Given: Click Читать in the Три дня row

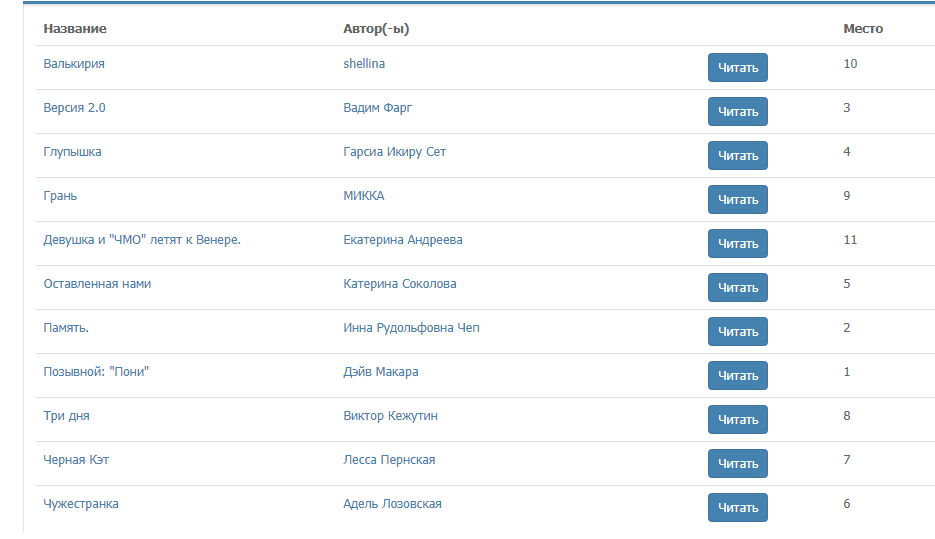Looking at the screenshot, I should coord(737,420).
